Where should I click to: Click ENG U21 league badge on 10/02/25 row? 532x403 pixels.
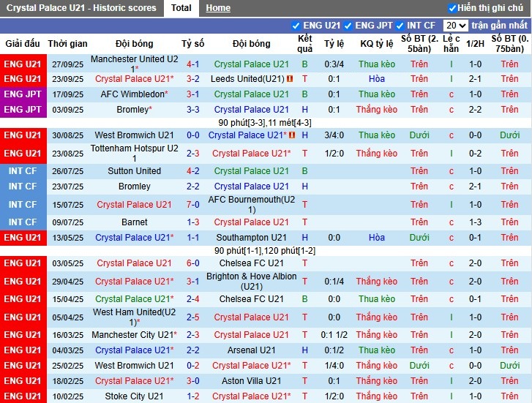point(22,396)
